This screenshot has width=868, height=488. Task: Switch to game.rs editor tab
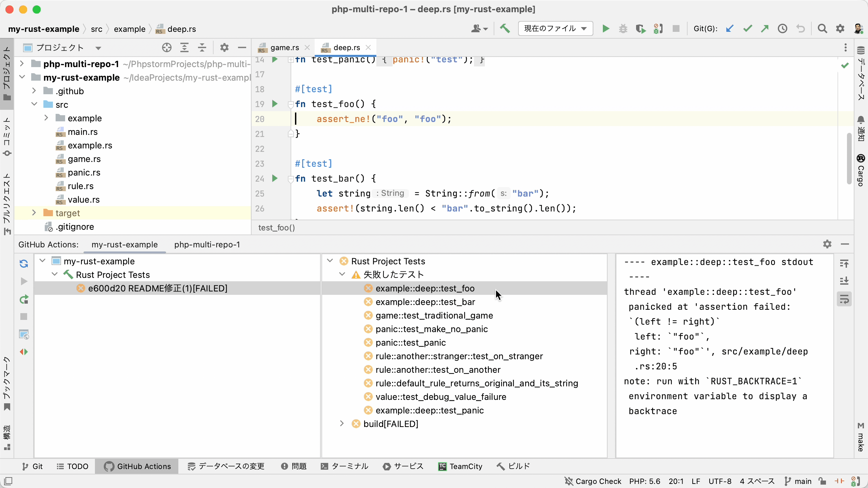pos(284,48)
